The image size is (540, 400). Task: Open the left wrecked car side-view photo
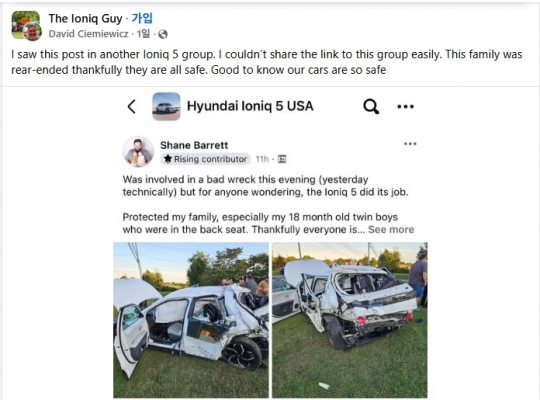[191, 320]
